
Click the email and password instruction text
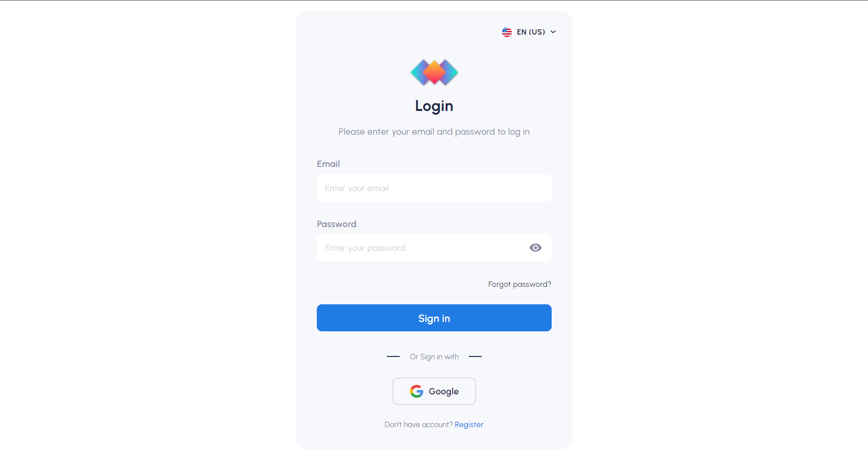pos(434,131)
